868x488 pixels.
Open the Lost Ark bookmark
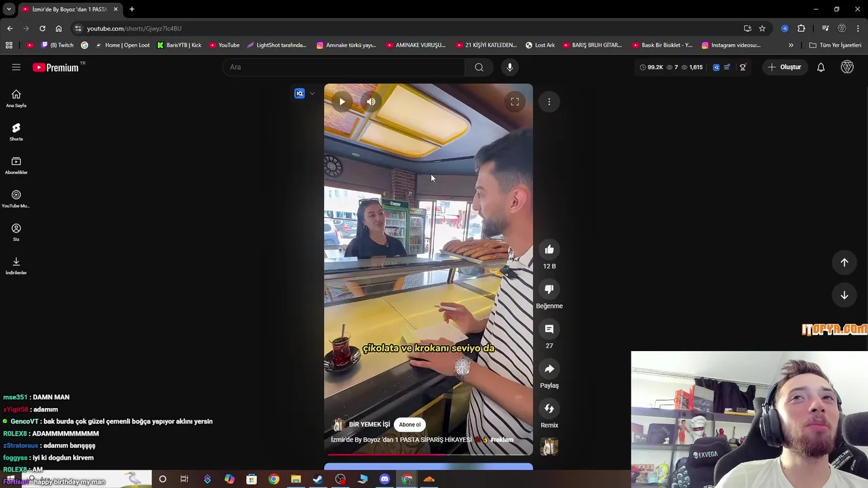(540, 45)
